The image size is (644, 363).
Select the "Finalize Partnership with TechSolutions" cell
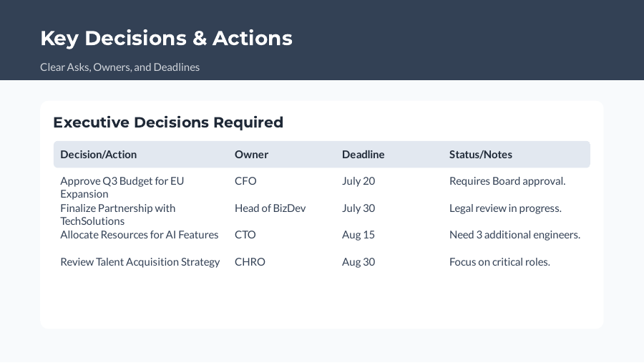(117, 215)
